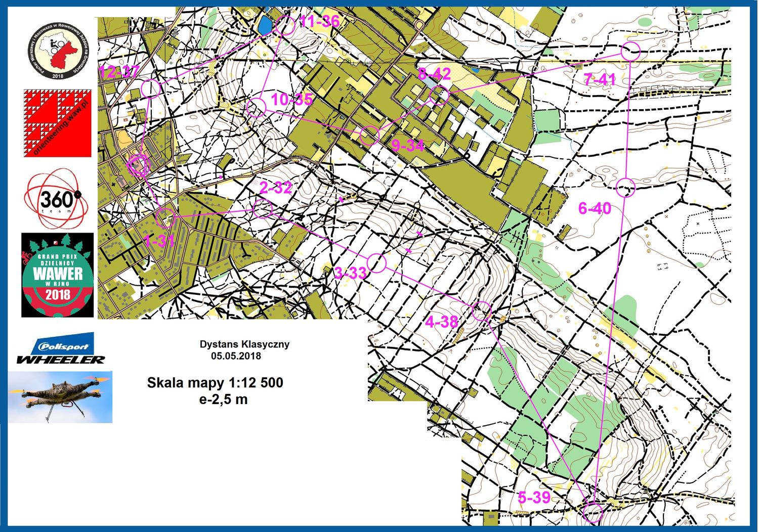Click the Grand Prix Wawer 2018 badge
The image size is (759, 532).
coord(58,275)
